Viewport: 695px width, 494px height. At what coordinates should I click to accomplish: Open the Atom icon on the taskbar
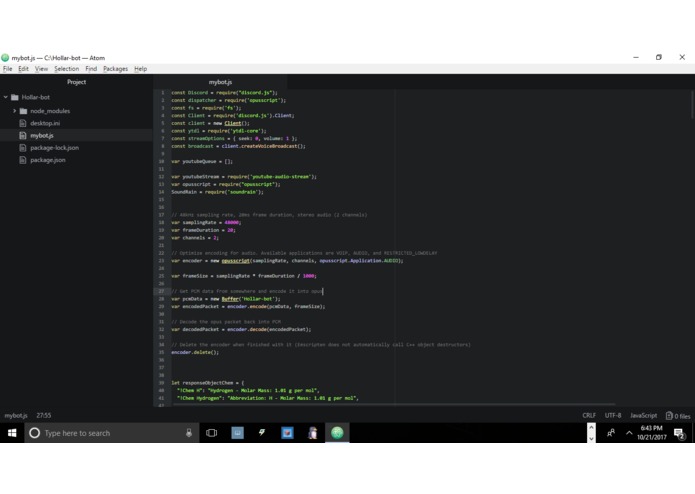(337, 433)
